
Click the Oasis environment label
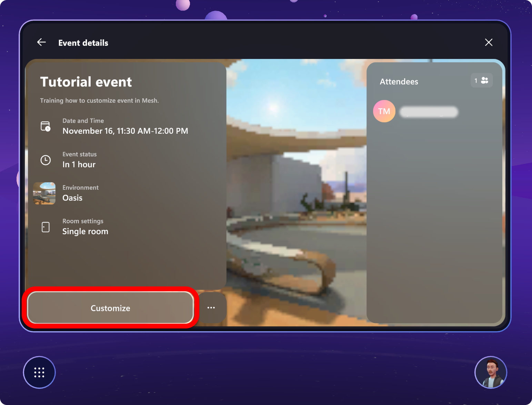[72, 198]
